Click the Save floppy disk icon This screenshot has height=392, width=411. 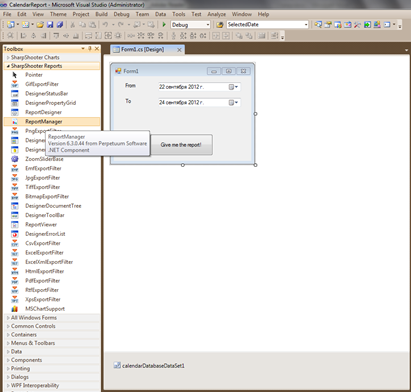(50, 24)
